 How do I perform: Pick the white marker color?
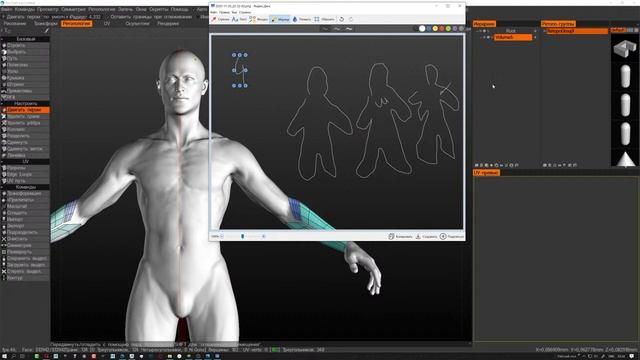pyautogui.click(x=422, y=29)
